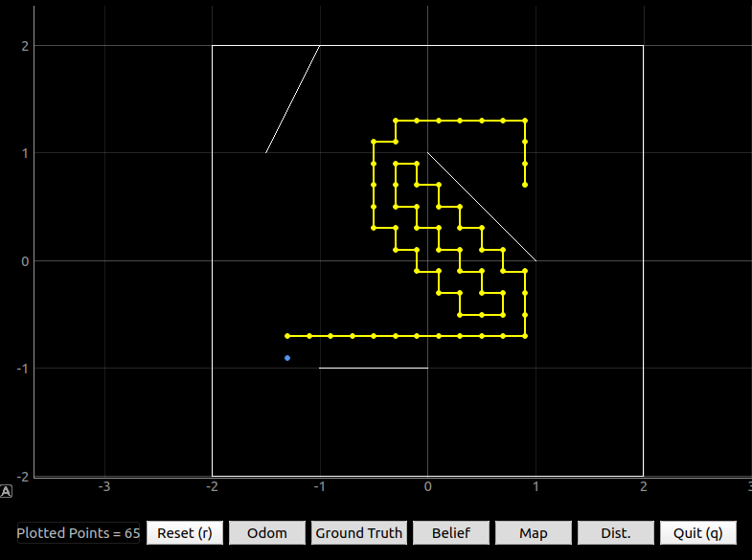Click the x-axis tick label -3
This screenshot has height=560, width=752.
104,486
